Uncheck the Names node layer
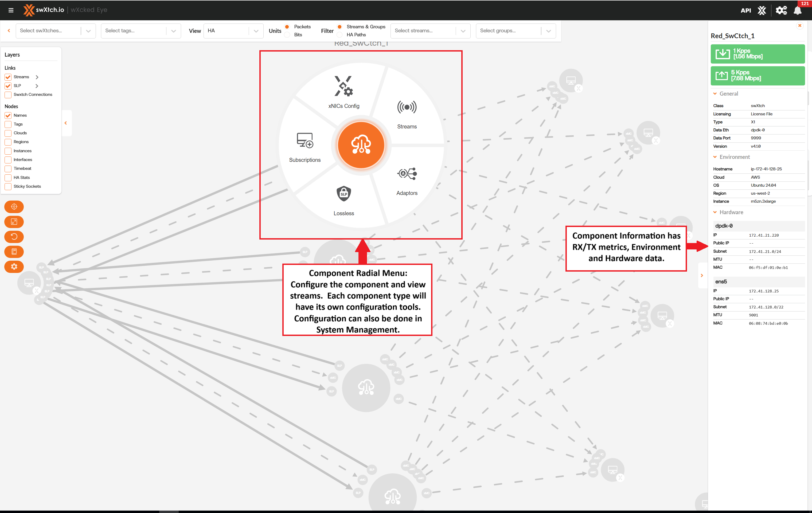Screen dimensions: 812x513 click(8, 116)
